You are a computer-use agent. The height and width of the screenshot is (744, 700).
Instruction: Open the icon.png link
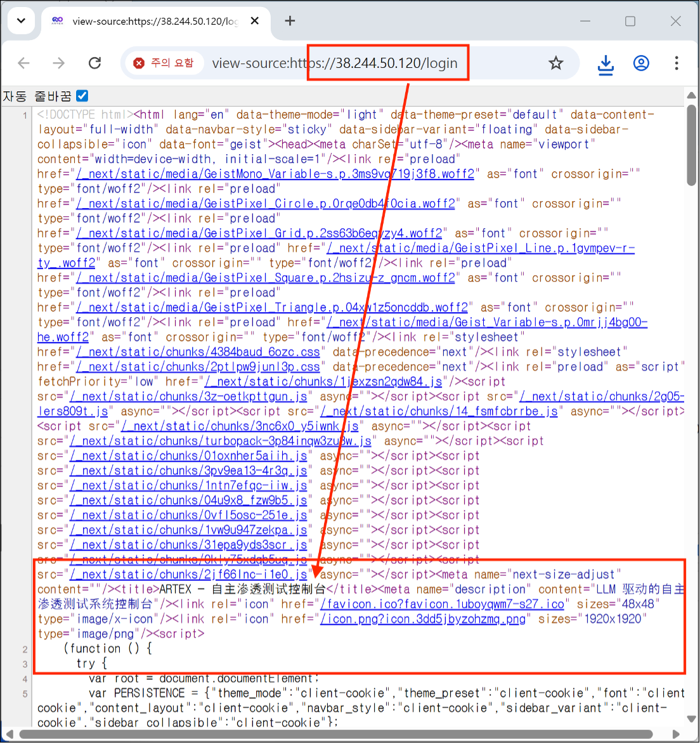pos(423,619)
